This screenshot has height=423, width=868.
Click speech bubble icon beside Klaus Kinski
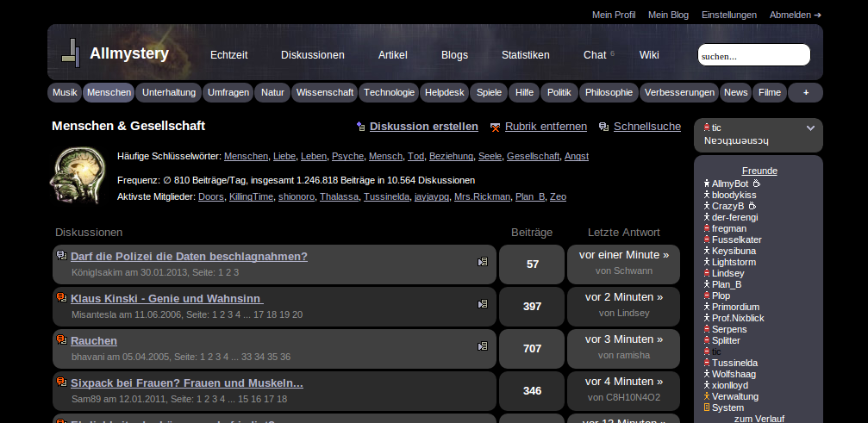click(61, 297)
